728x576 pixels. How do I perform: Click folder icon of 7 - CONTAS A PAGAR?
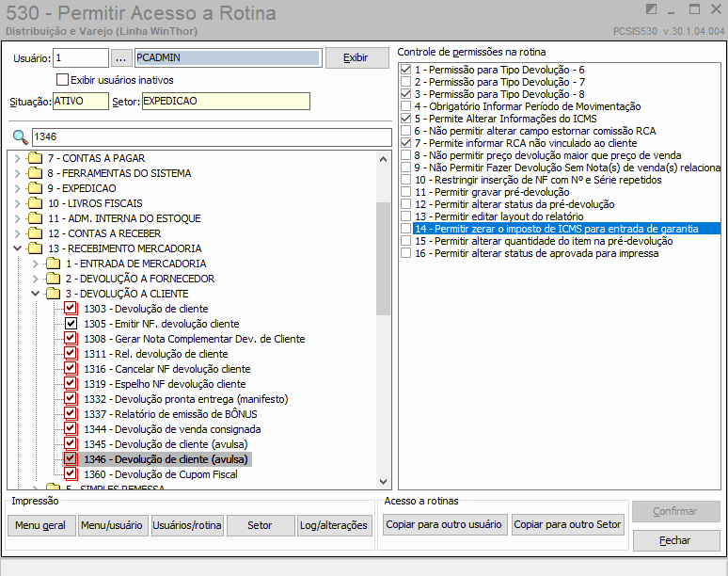(x=35, y=158)
